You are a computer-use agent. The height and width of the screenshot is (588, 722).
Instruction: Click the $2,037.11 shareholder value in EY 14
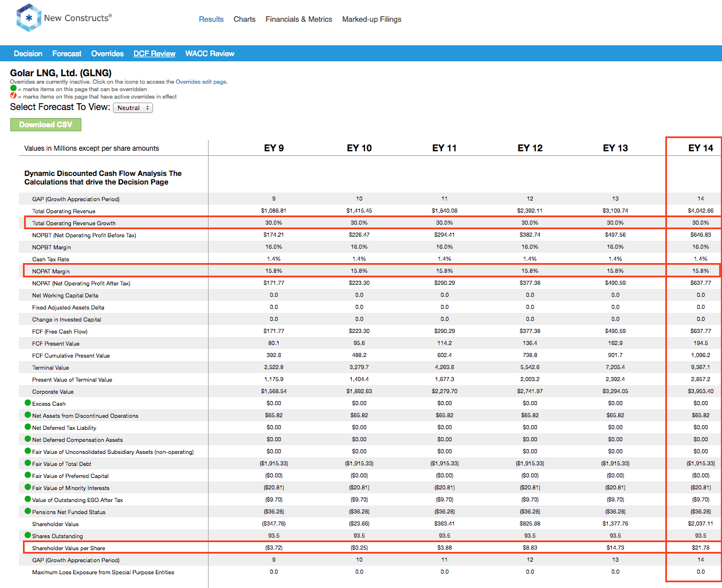701,523
